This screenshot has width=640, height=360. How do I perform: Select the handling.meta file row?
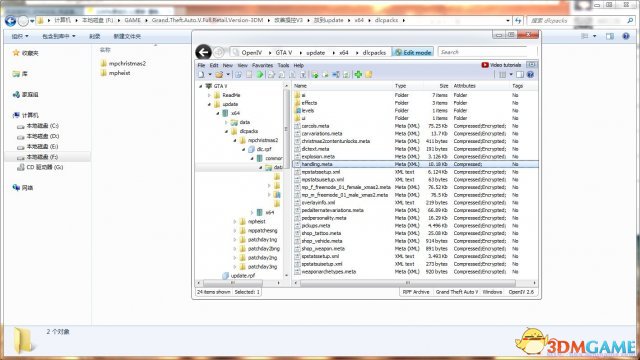415,164
